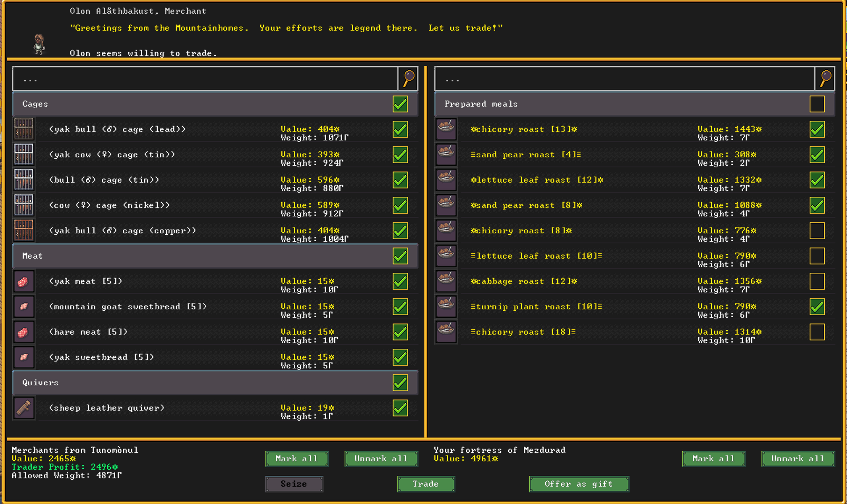Mark chicory roast [18] for trade
The width and height of the screenshot is (847, 504).
(817, 332)
